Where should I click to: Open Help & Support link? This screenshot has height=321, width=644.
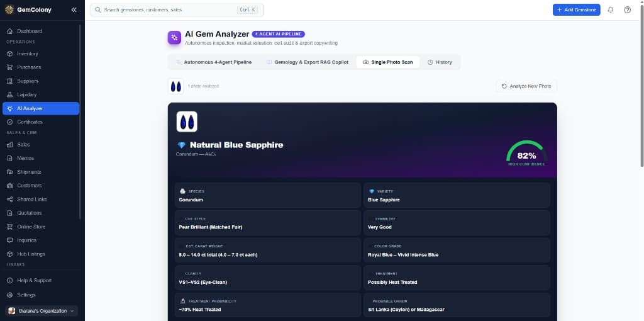[41, 280]
